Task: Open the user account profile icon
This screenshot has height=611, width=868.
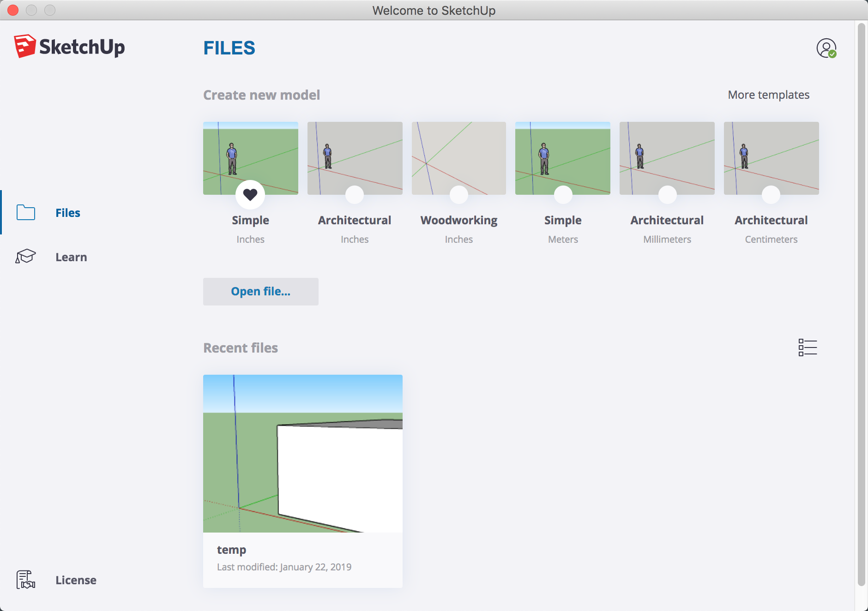Action: (826, 48)
